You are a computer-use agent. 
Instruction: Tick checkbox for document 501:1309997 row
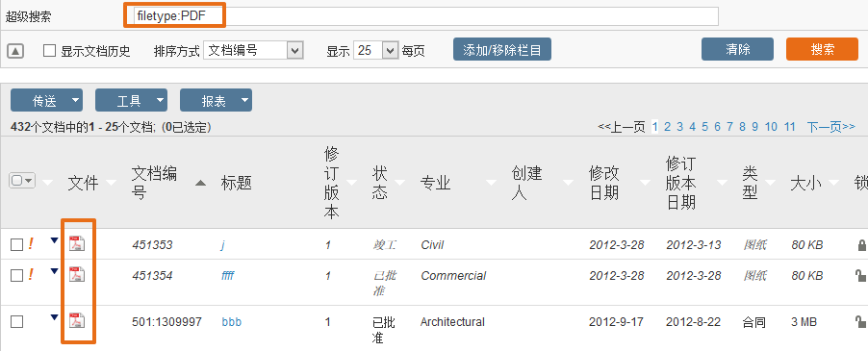point(17,322)
